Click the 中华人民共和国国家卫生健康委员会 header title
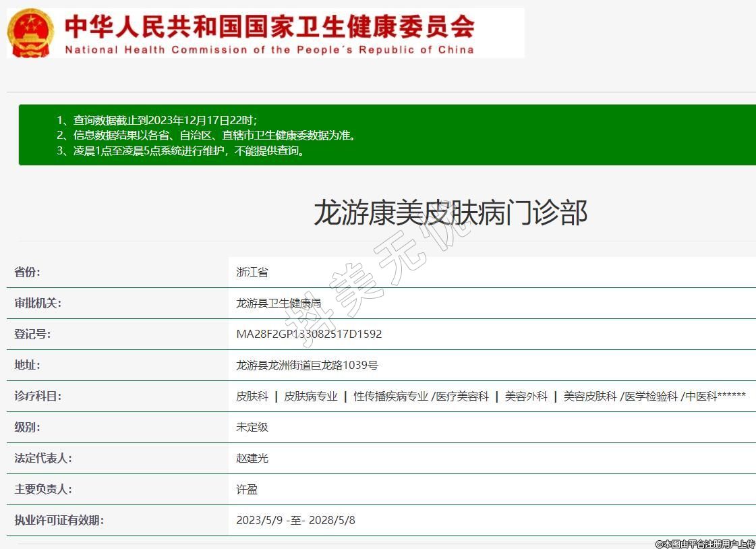The image size is (756, 549). [270, 26]
